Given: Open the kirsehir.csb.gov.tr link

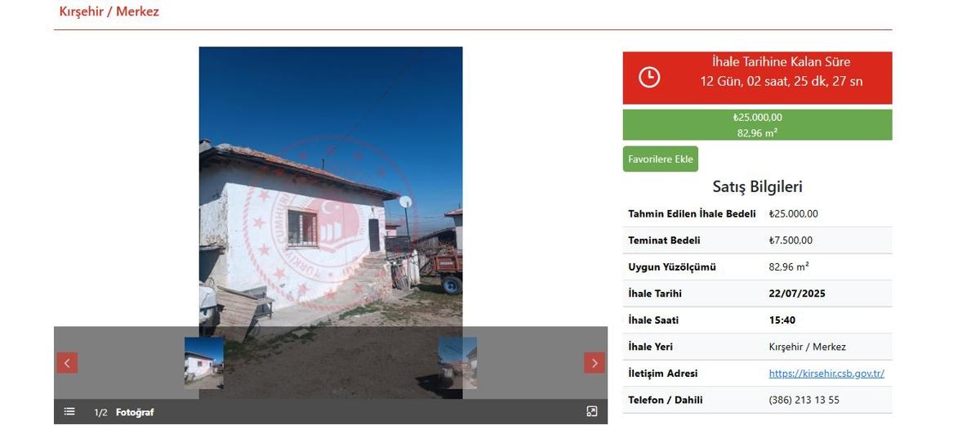Looking at the screenshot, I should click(826, 374).
